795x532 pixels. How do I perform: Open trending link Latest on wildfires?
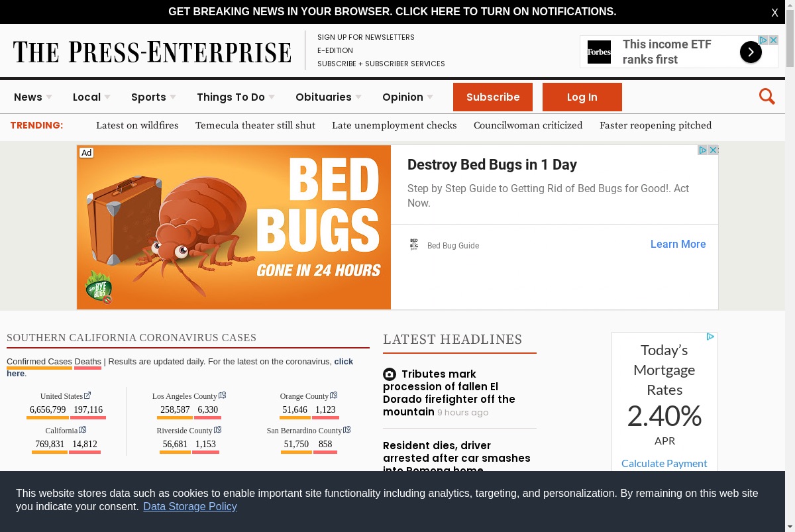(137, 125)
